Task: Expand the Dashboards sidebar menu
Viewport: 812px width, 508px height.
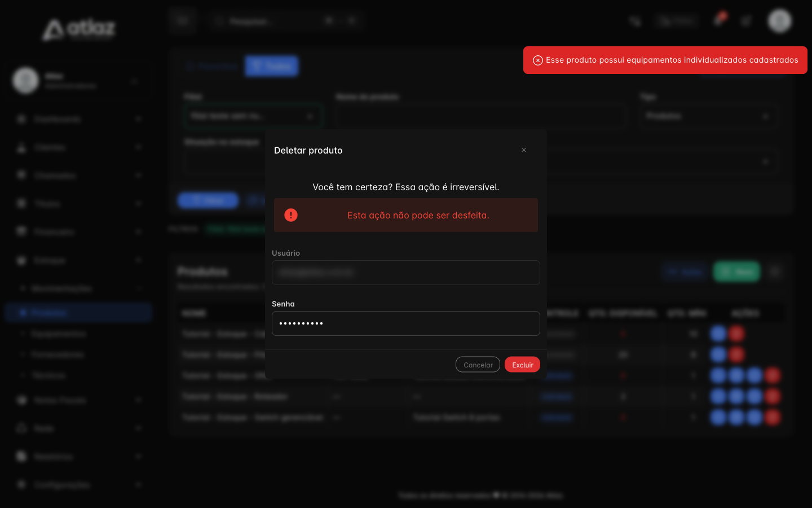Action: 79,119
